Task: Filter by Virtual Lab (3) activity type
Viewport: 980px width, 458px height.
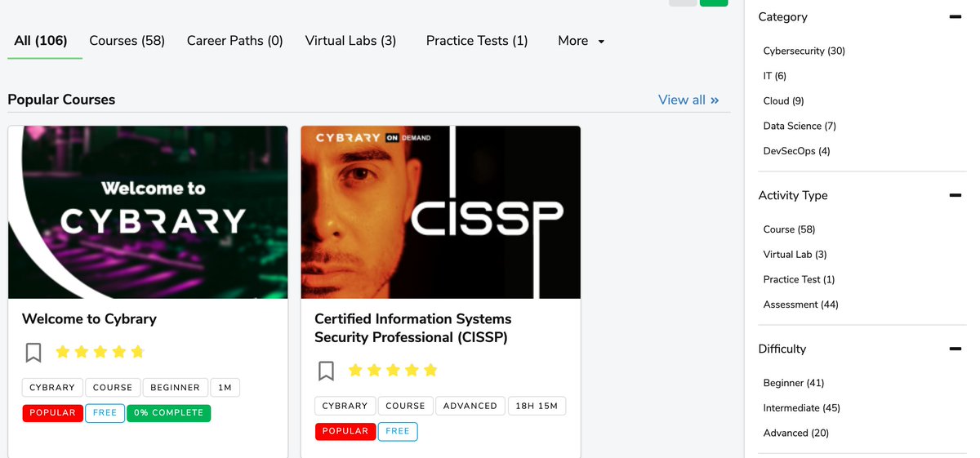Action: (x=795, y=255)
